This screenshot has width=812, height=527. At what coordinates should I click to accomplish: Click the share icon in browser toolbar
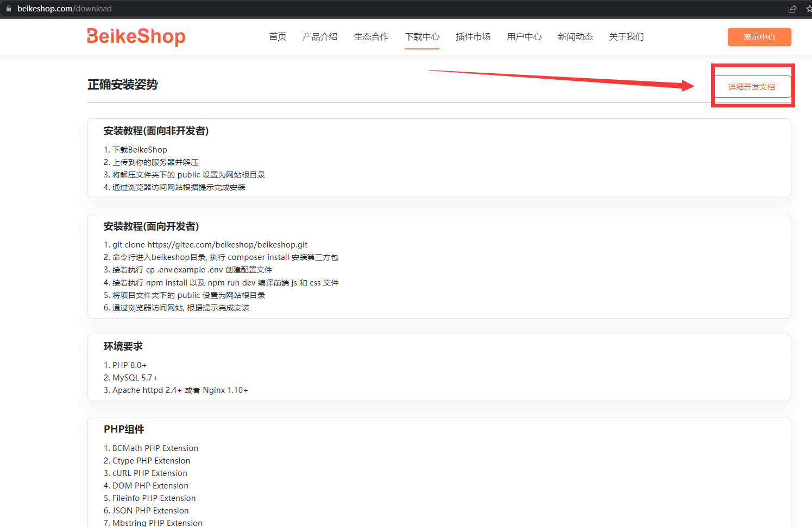792,9
